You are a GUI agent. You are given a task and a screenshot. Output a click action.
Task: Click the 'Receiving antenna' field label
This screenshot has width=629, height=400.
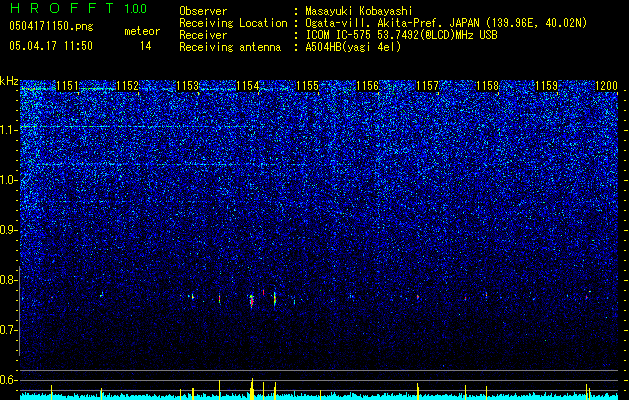(230, 47)
